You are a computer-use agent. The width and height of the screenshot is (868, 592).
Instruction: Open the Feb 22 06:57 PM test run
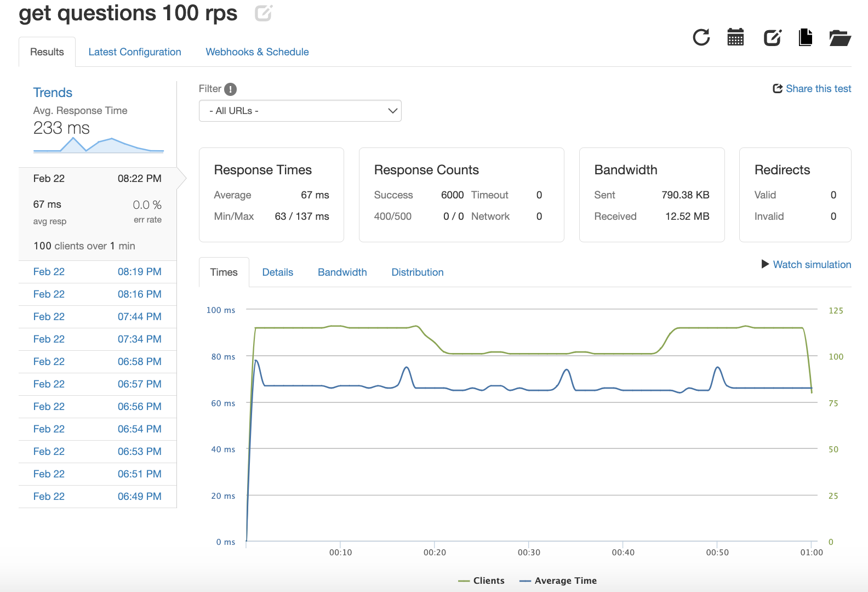(98, 384)
